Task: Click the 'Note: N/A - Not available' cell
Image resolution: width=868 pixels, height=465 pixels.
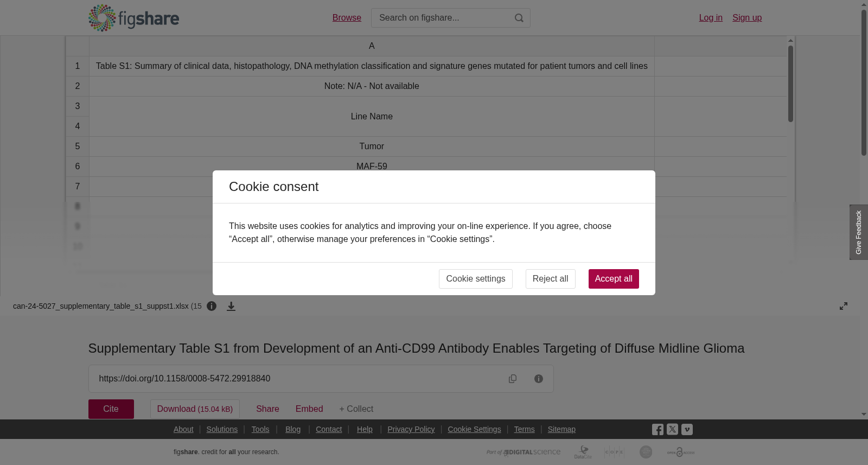Action: pyautogui.click(x=372, y=86)
